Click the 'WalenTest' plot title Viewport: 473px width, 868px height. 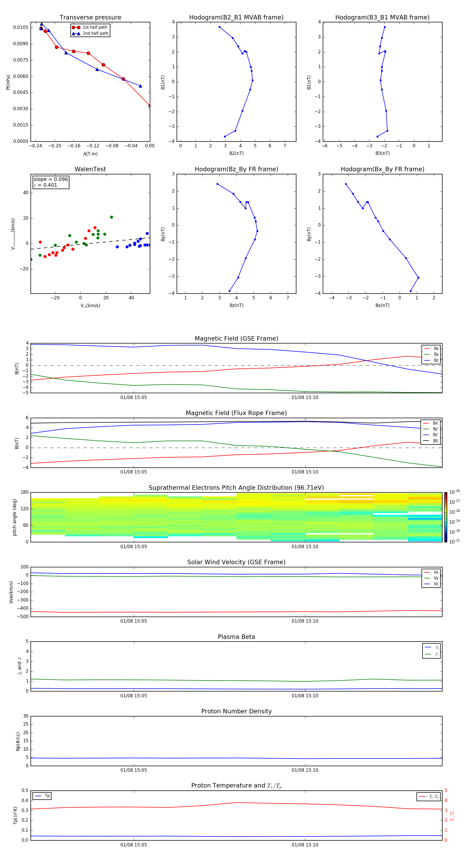90,169
